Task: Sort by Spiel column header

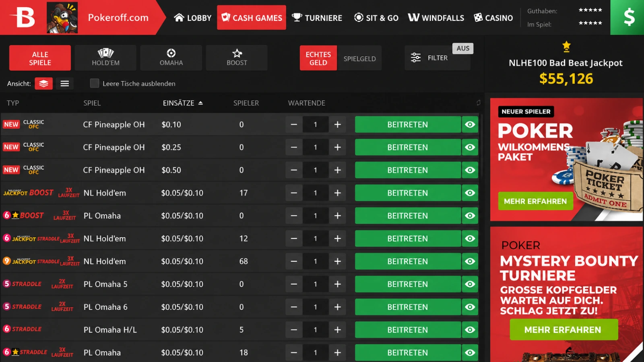Action: (92, 103)
